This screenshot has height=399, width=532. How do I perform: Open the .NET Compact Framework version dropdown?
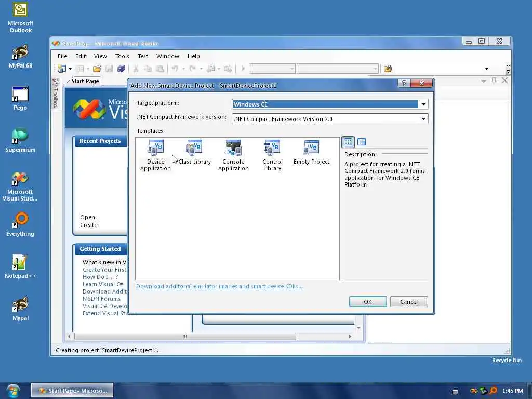(423, 119)
